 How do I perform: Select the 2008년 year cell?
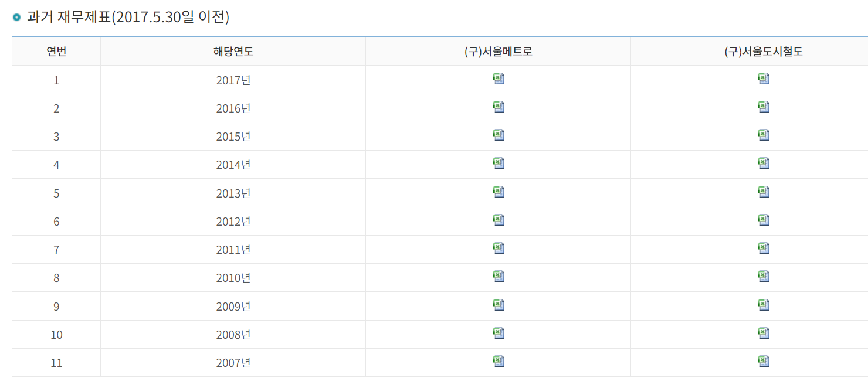pyautogui.click(x=233, y=335)
